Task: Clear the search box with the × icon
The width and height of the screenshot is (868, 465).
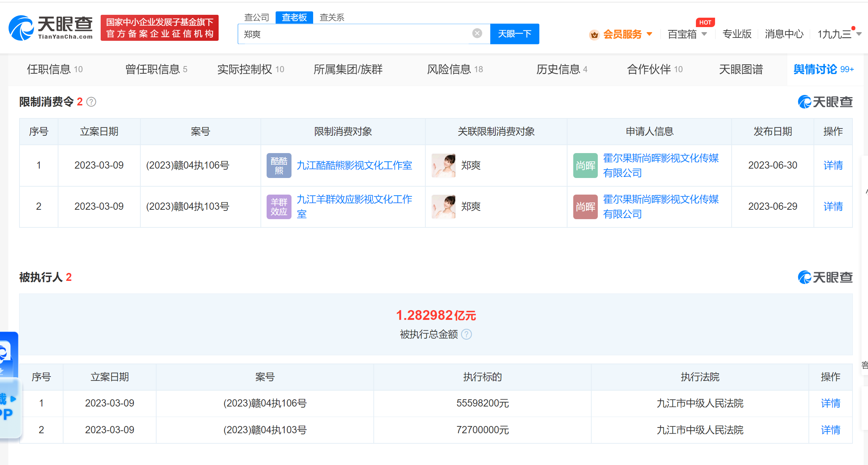Action: [477, 33]
